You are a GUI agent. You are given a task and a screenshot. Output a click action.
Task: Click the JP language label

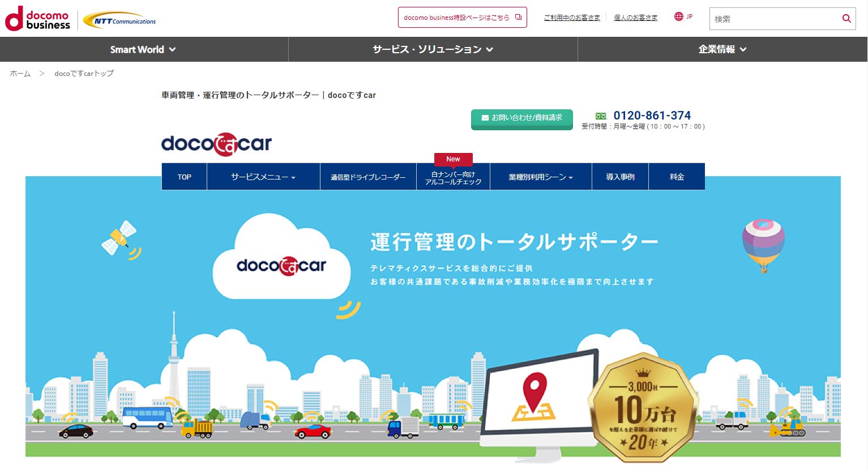[x=689, y=17]
